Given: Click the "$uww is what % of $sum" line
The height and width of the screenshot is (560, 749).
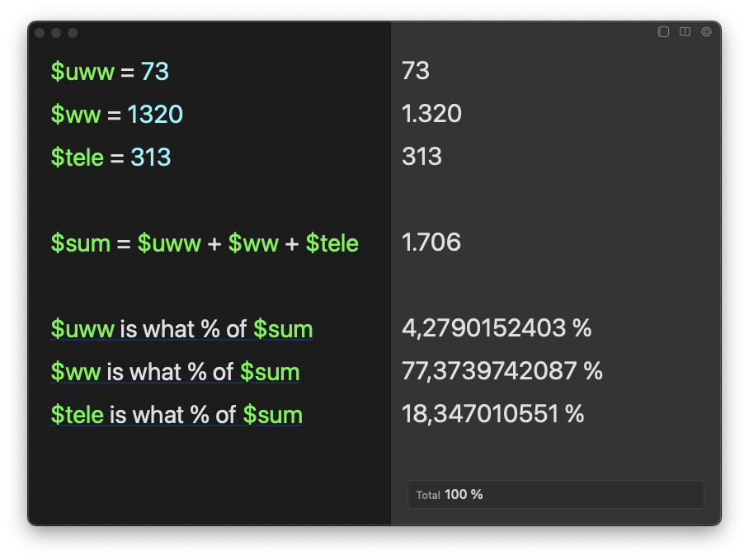Looking at the screenshot, I should click(181, 329).
